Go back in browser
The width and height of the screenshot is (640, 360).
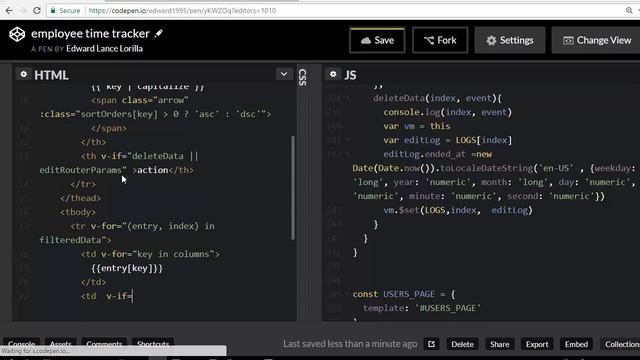9,11
